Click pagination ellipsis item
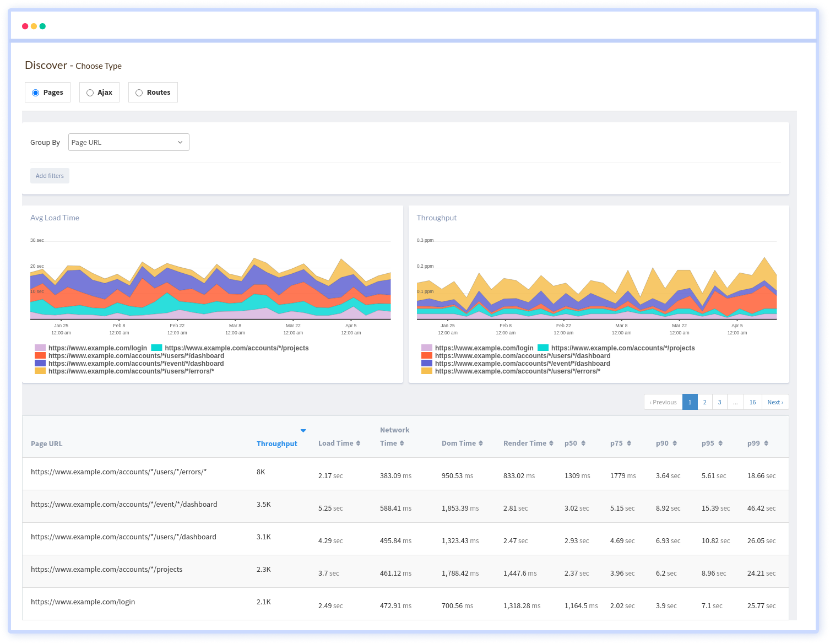Screen dimensions: 830x644 click(x=735, y=402)
